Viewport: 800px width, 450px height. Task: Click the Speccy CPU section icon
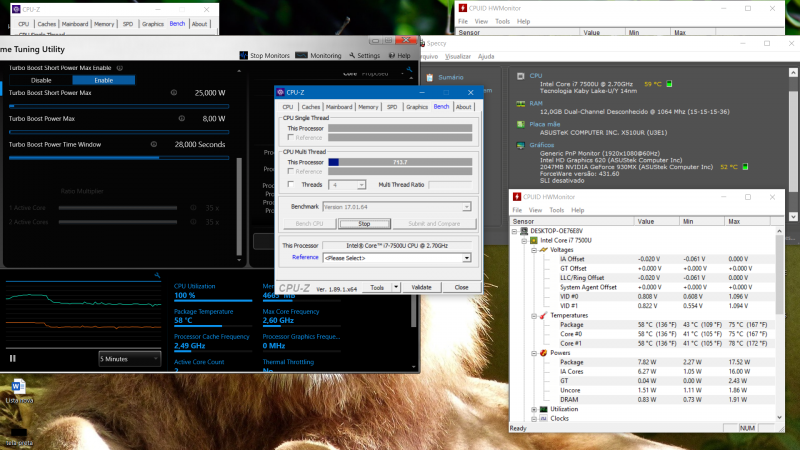(520, 76)
